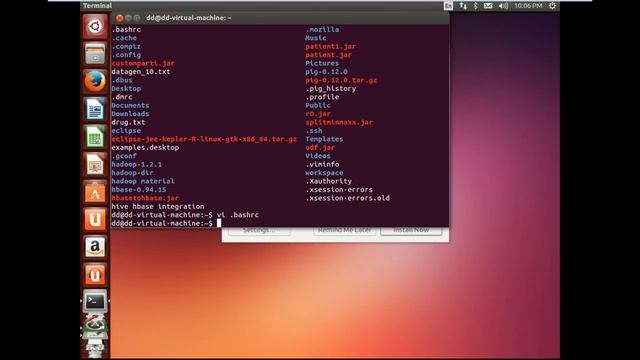Click the terminal title dd@dd-virtual-machine: ~

tap(189, 18)
